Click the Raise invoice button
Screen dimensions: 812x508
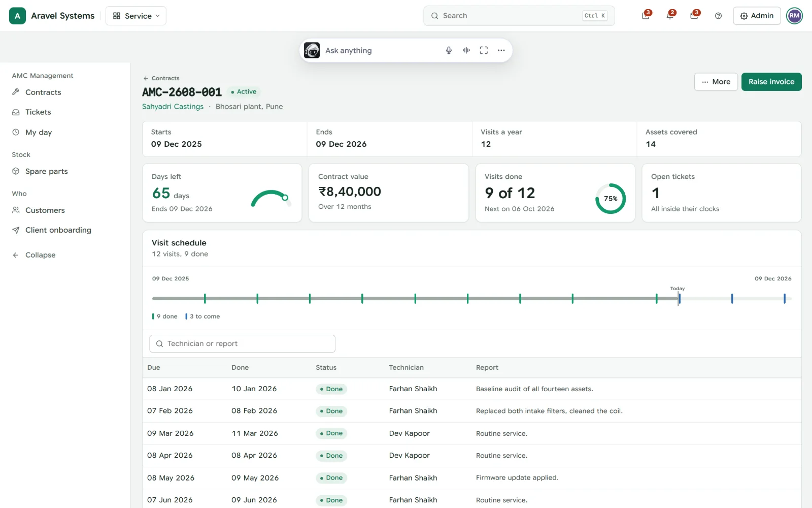click(771, 82)
